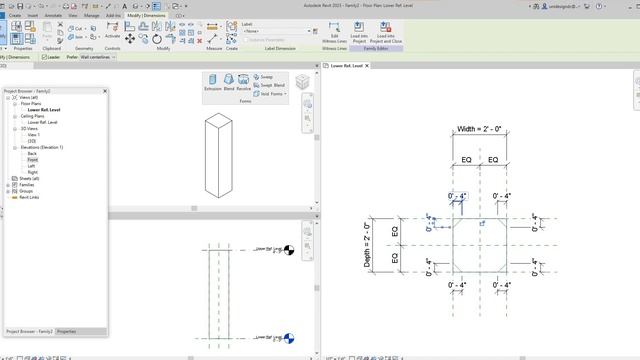Image resolution: width=640 pixels, height=360 pixels.
Task: Click the Create parameter icon beside Label dropdown
Action: click(315, 31)
